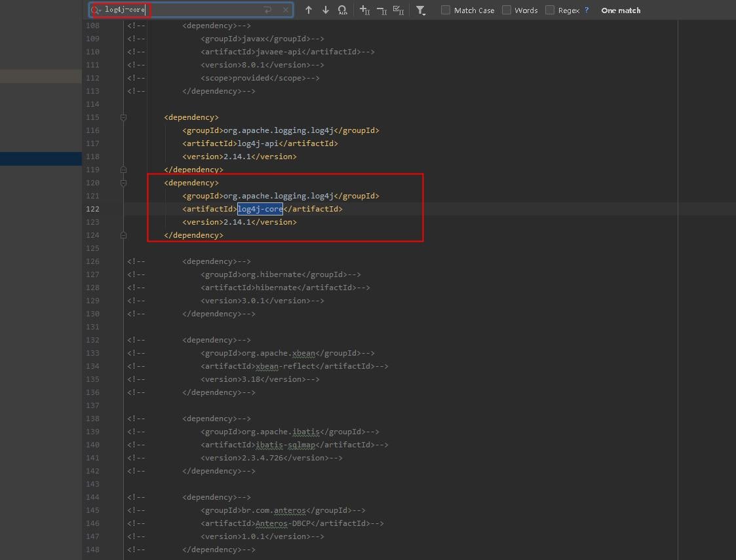Click fold end marker at line 124
736x560 pixels.
click(x=123, y=235)
